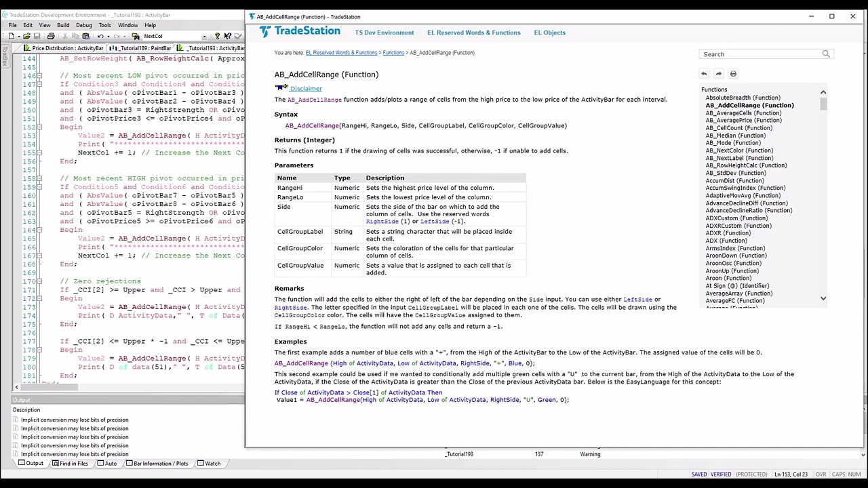Open the File menu
Image resolution: width=868 pixels, height=488 pixels.
(x=13, y=25)
